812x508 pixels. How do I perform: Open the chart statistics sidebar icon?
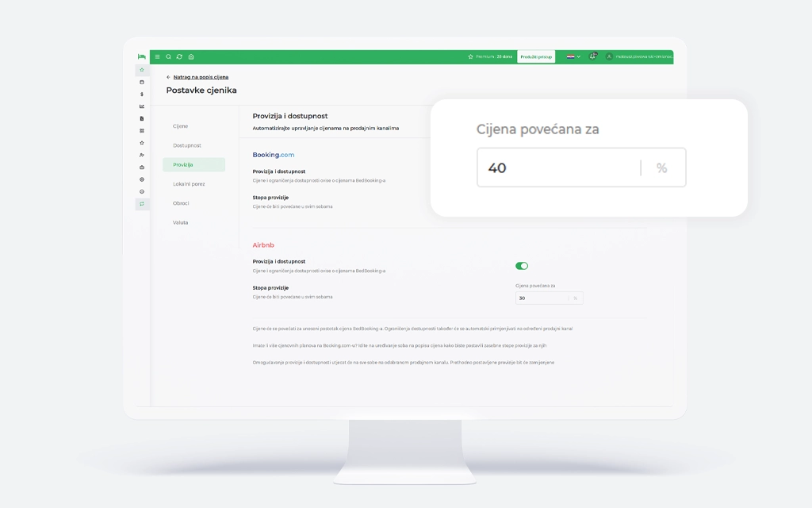(x=142, y=106)
